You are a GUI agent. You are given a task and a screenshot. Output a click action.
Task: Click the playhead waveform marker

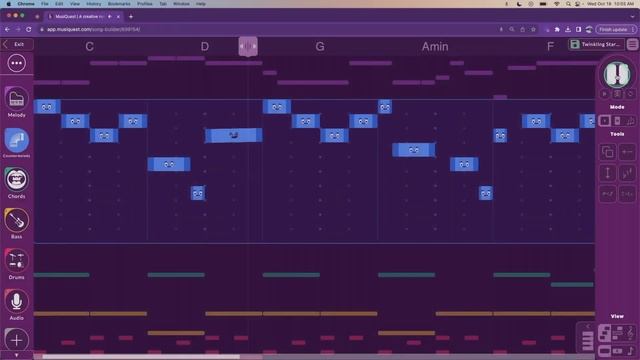248,46
